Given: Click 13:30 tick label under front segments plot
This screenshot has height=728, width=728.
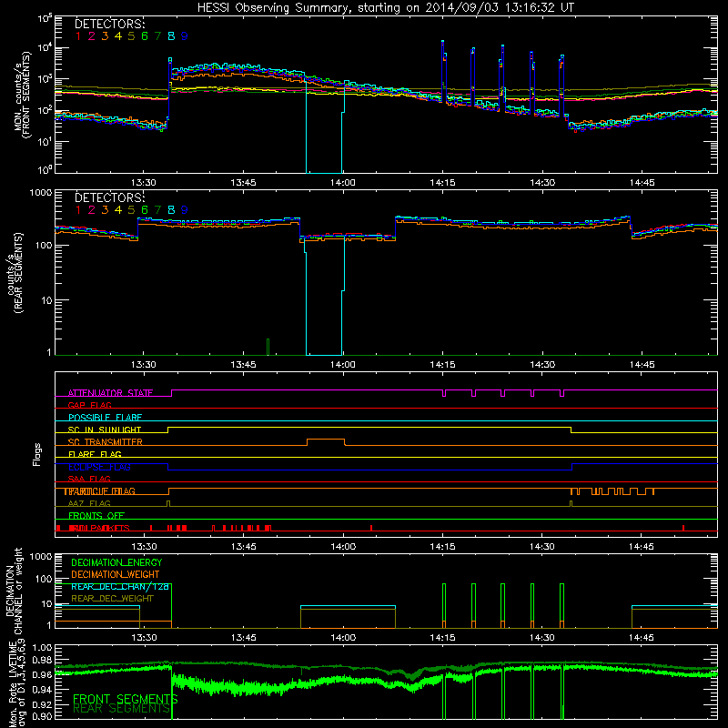Looking at the screenshot, I should pos(144,183).
